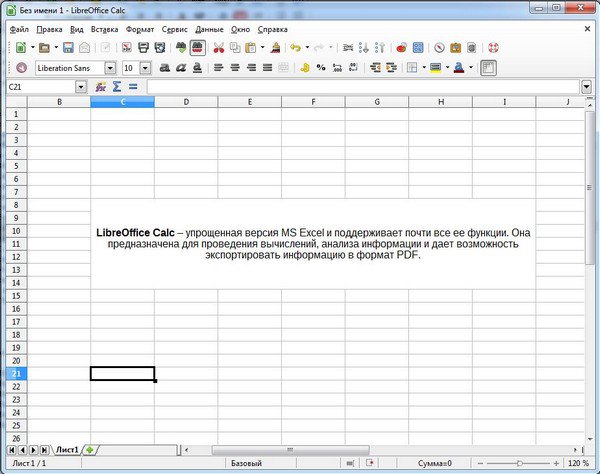Click the percent number format icon
The width and height of the screenshot is (600, 474).
click(x=321, y=68)
